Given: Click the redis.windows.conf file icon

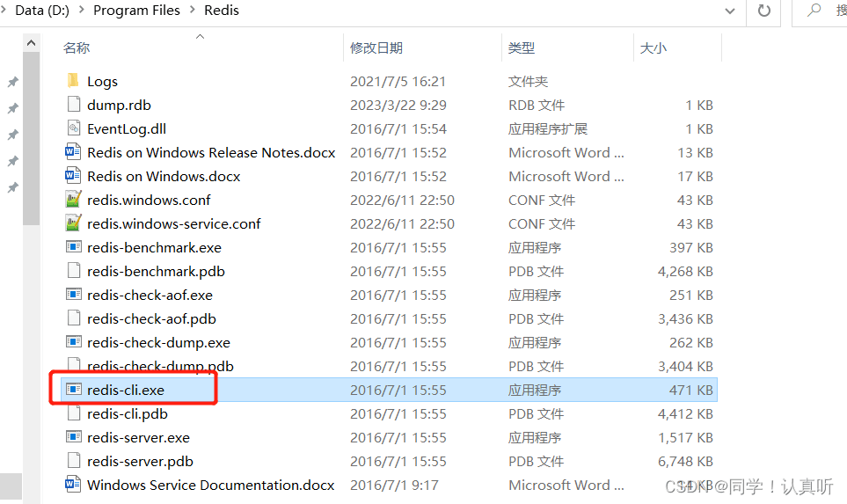Looking at the screenshot, I should click(74, 200).
